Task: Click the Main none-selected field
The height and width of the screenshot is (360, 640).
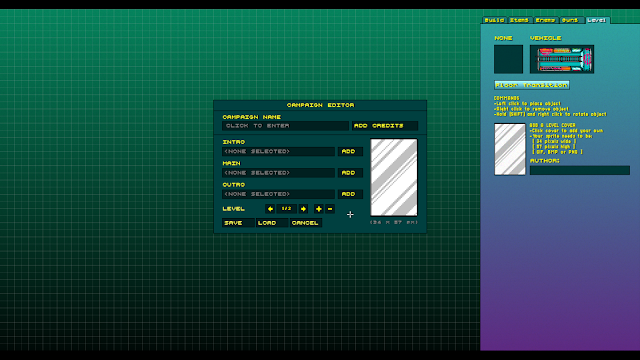Action: pyautogui.click(x=278, y=173)
